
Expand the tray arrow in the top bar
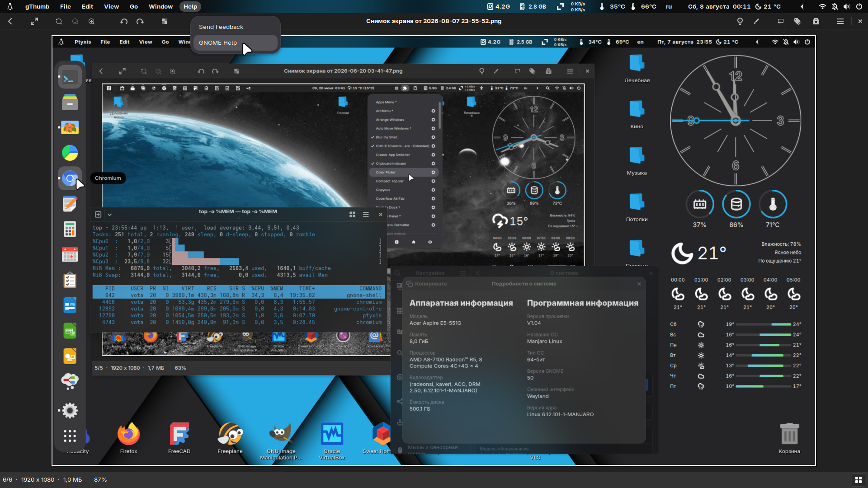pos(802,7)
